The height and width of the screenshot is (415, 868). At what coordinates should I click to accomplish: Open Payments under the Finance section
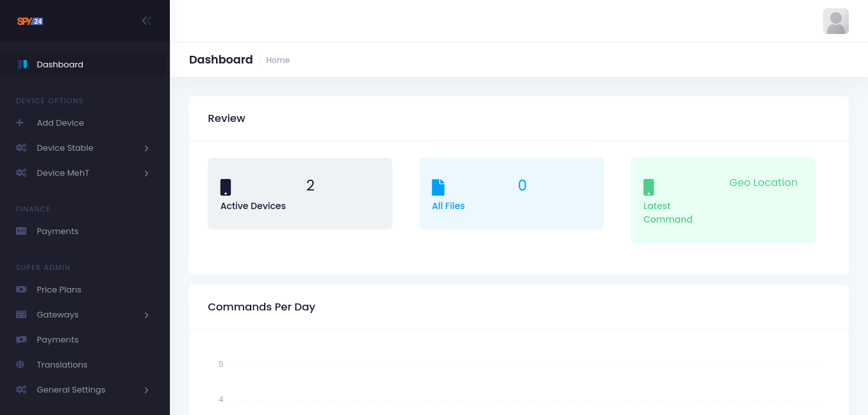[x=57, y=231]
